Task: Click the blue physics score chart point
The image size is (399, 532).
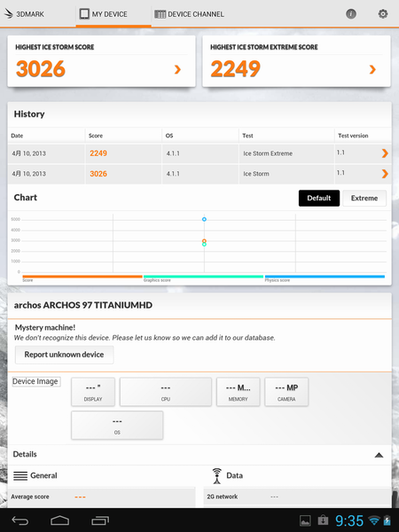Action: tap(204, 220)
